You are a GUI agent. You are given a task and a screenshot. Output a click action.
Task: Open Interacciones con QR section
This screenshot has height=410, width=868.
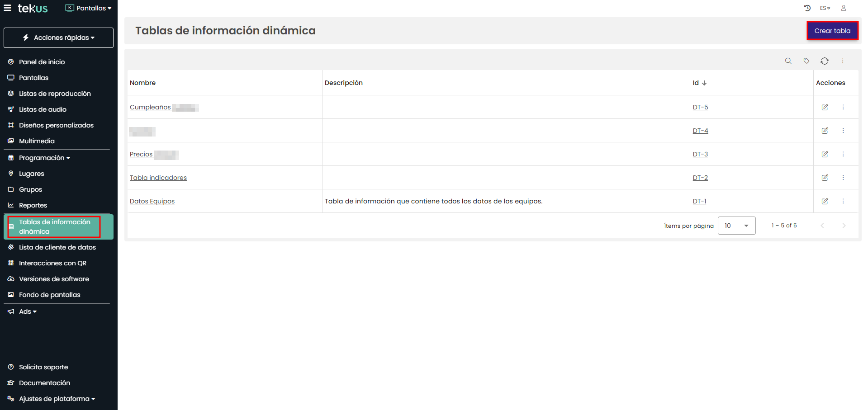click(x=52, y=263)
